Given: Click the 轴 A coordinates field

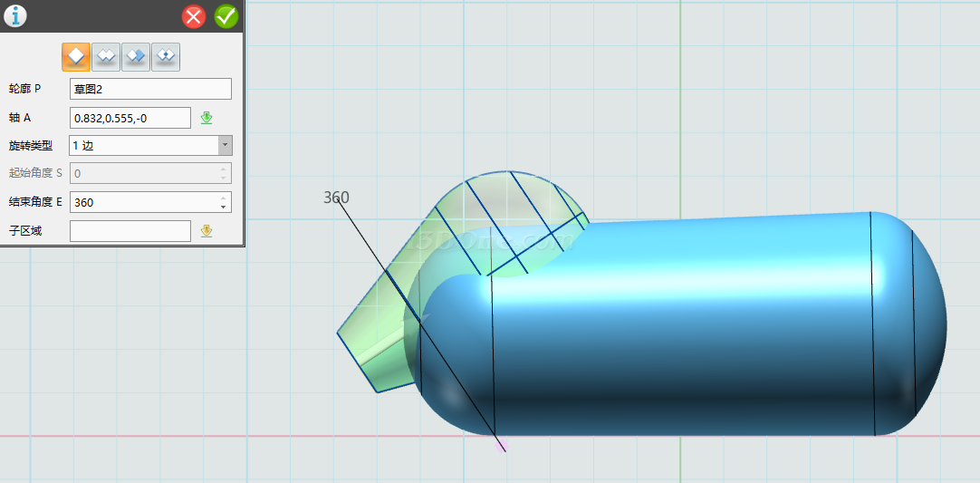Looking at the screenshot, I should (130, 118).
